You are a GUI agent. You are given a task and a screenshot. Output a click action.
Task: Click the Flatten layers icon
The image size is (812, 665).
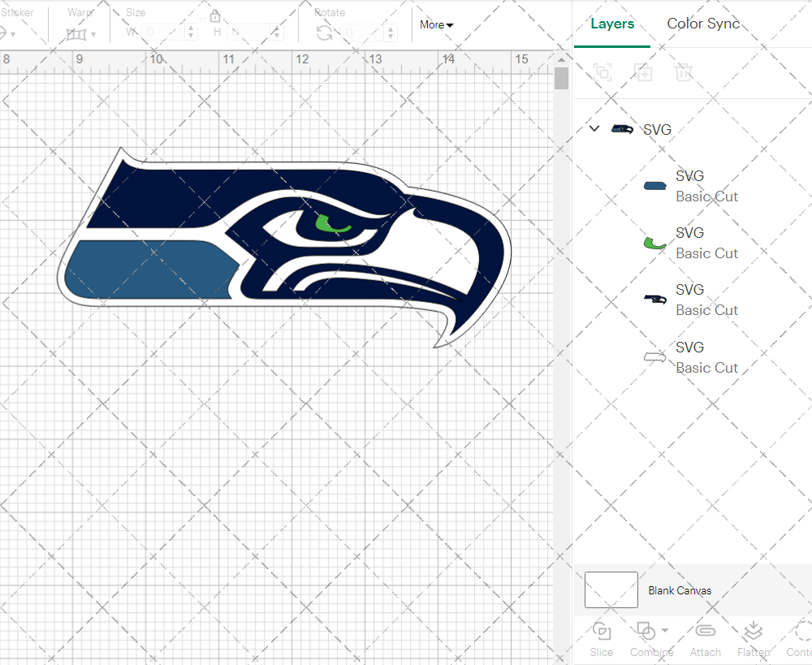click(753, 632)
